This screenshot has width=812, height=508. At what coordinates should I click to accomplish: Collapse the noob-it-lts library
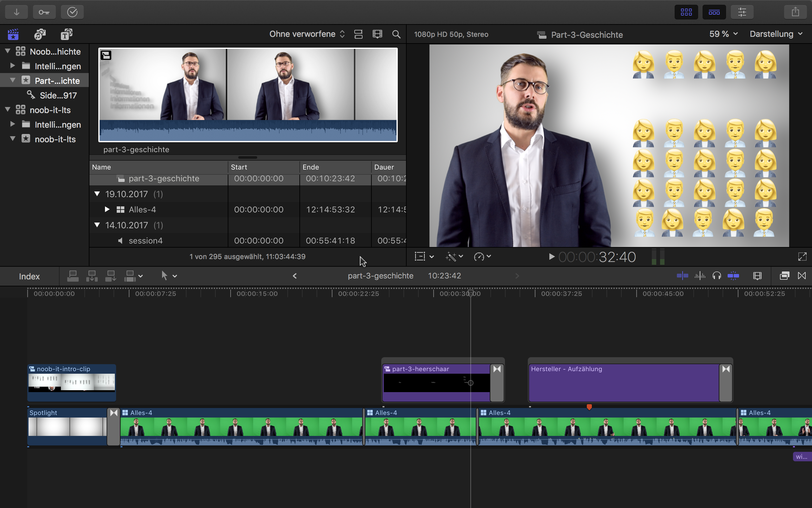click(x=8, y=109)
